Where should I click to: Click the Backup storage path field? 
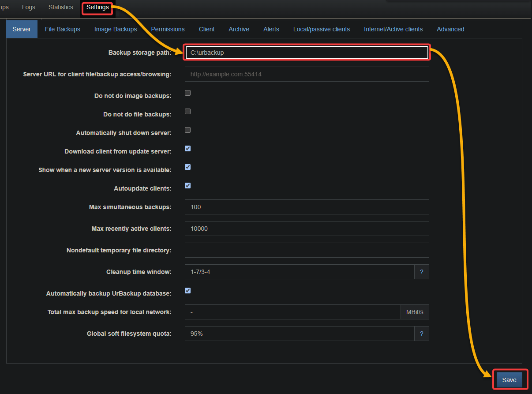click(x=307, y=52)
